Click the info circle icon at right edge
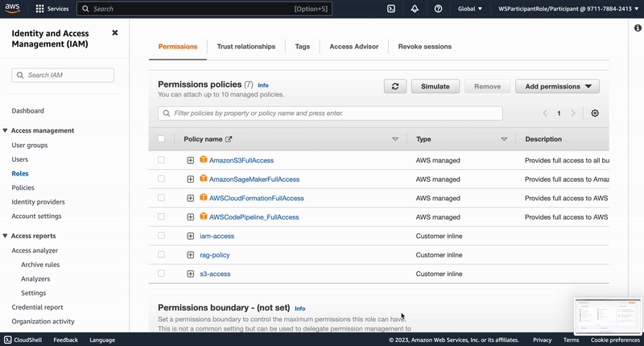 638,28
